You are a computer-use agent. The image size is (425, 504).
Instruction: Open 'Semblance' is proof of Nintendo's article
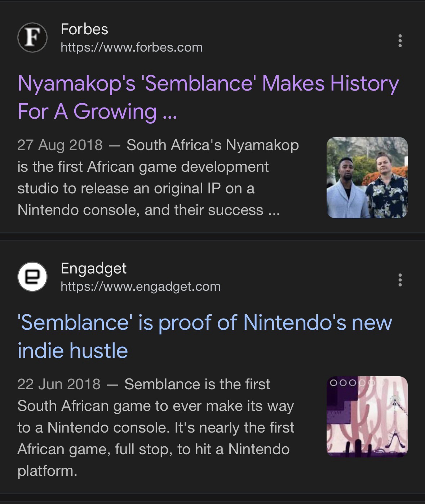(204, 323)
